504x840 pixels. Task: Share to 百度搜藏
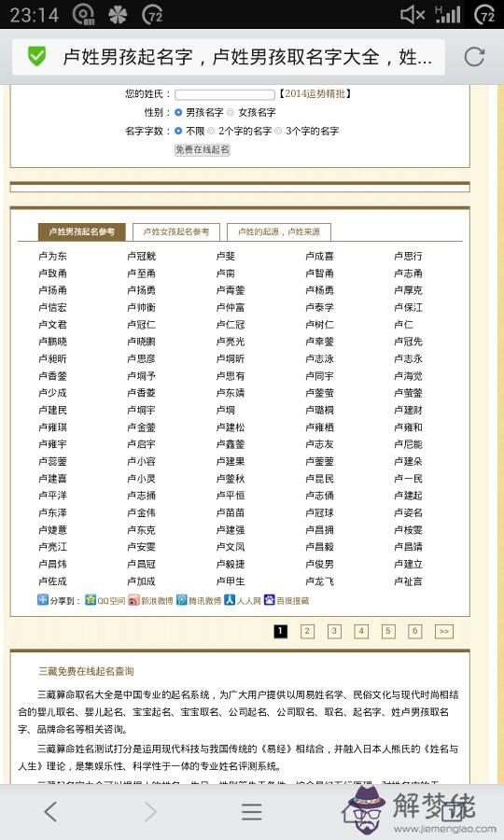[x=287, y=600]
